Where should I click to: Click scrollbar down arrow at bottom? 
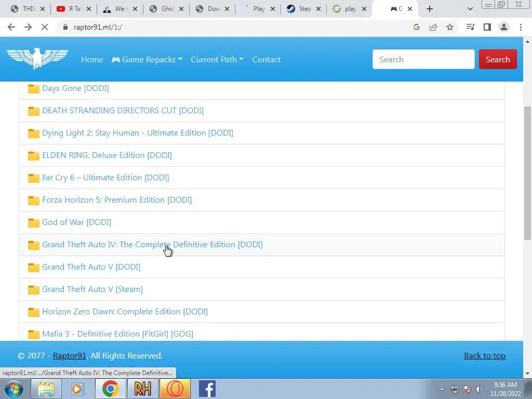click(528, 373)
